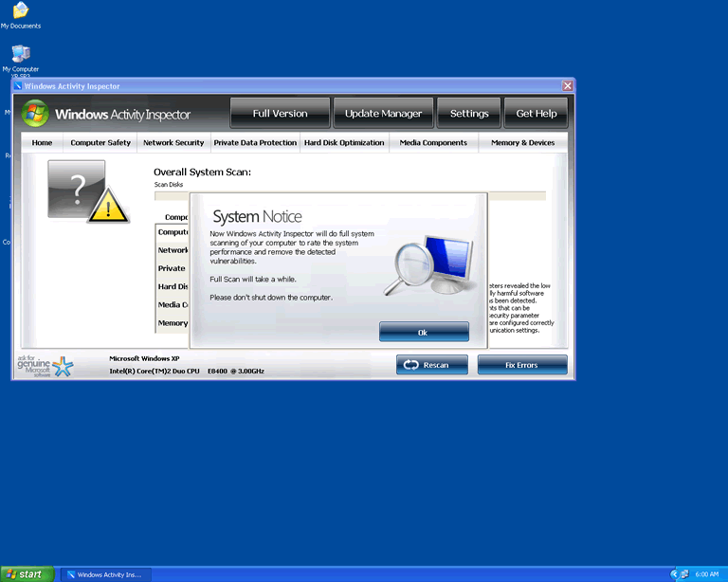Open the Settings section

468,114
